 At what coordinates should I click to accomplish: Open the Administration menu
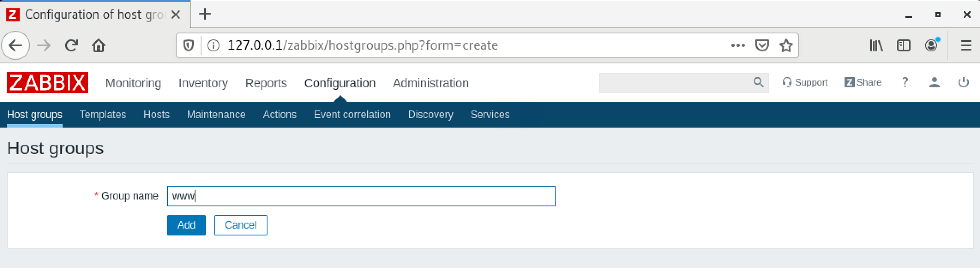pyautogui.click(x=431, y=83)
